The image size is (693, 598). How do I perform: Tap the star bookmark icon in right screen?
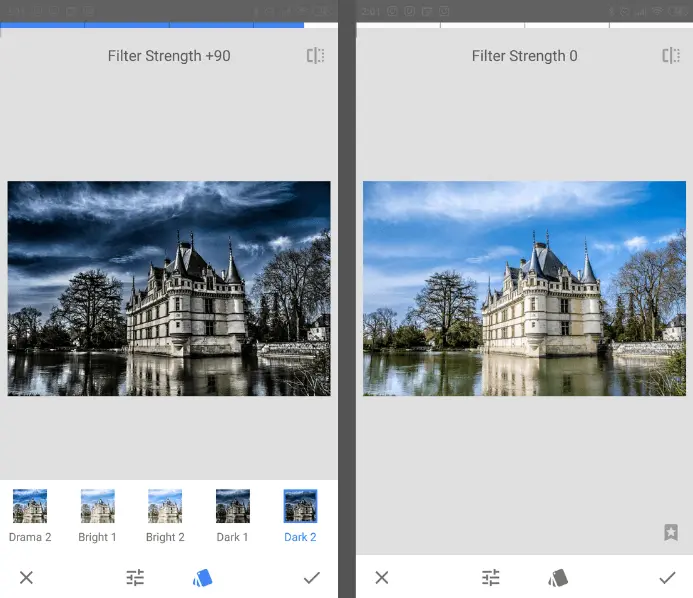670,533
